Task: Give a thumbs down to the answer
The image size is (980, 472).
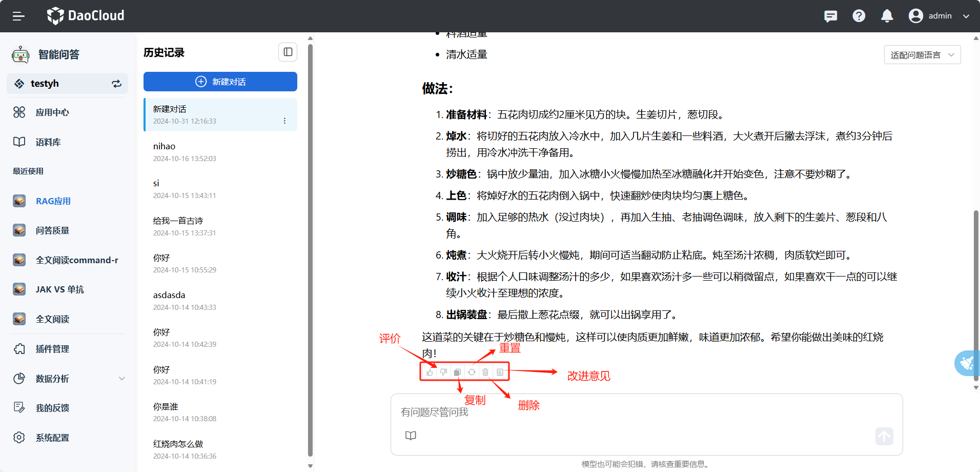Action: 443,372
